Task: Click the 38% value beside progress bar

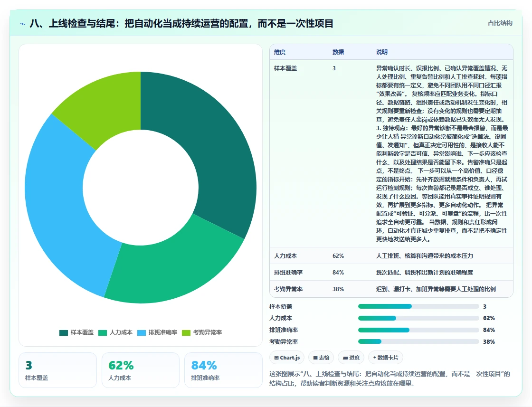Action: (489, 341)
